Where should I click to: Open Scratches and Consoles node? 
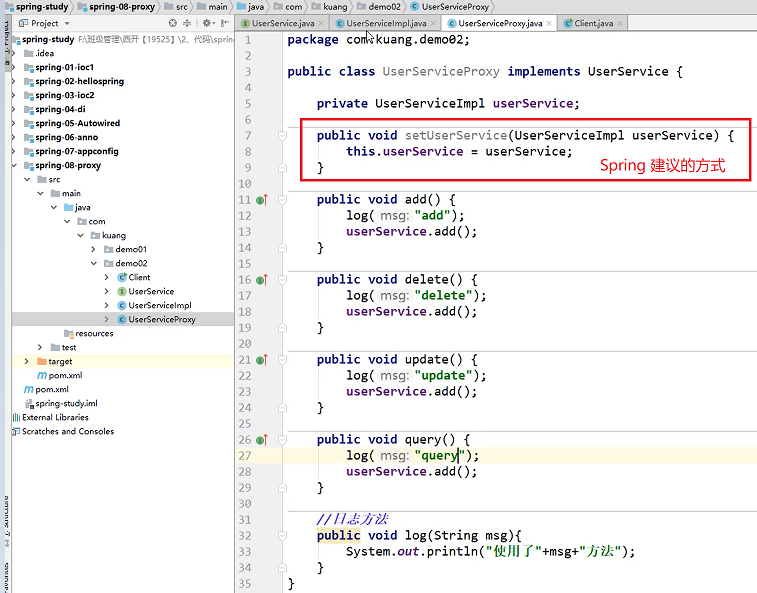pos(63,431)
